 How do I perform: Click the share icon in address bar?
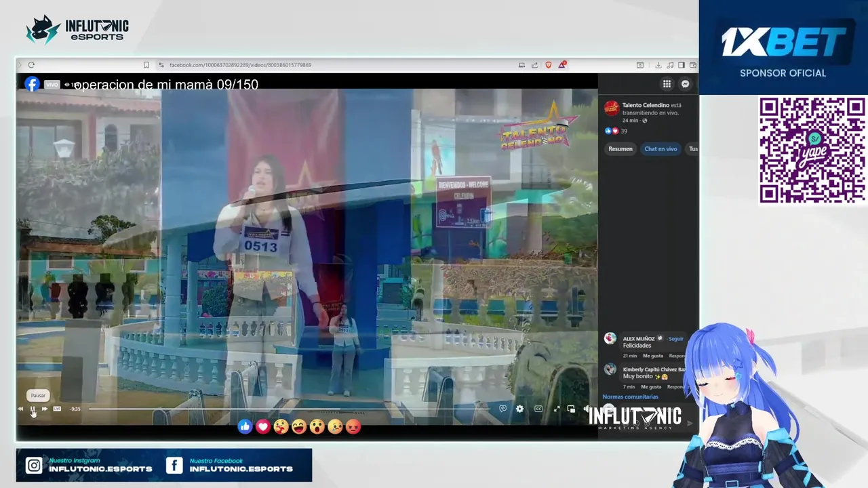point(534,65)
